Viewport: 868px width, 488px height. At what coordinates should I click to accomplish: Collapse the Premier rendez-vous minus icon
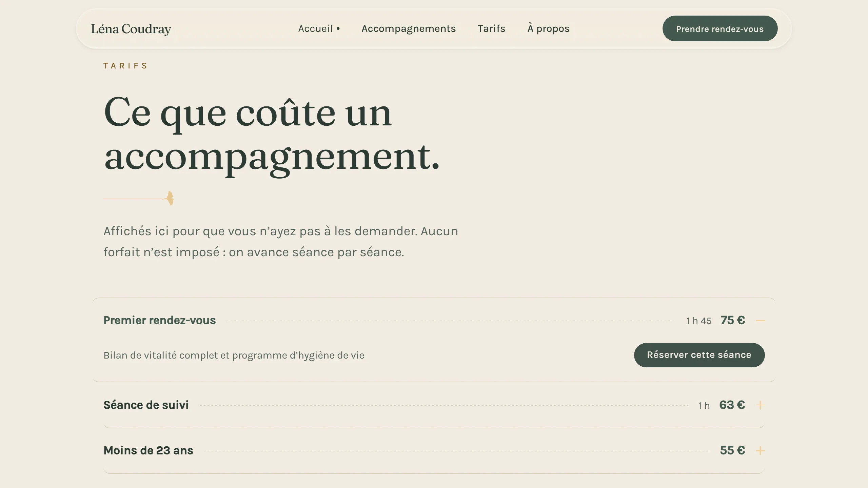[x=760, y=321]
